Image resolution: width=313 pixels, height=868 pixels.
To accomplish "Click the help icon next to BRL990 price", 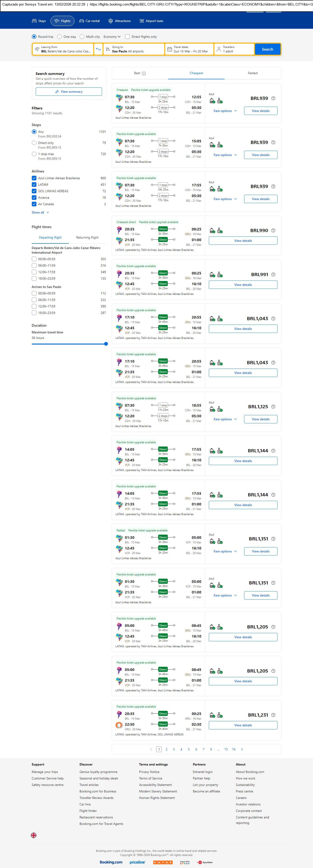I will pos(273,230).
